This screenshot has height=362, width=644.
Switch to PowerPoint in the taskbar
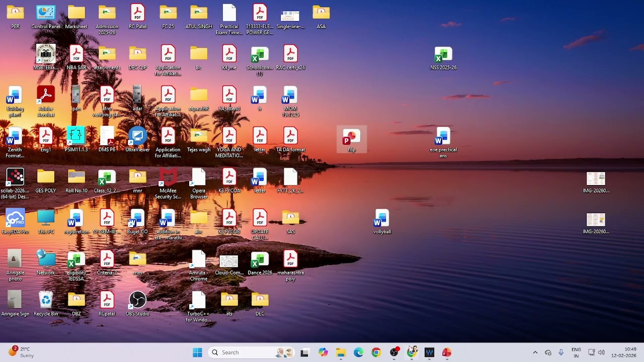[x=447, y=352]
